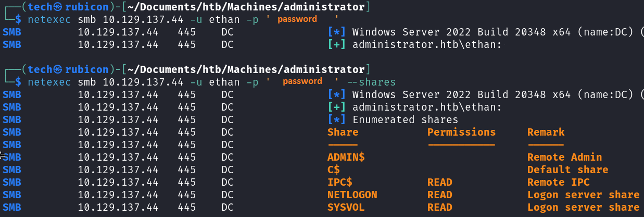Viewport: 644px width, 217px height.
Task: Select the NETLOGON share name
Action: tap(352, 195)
